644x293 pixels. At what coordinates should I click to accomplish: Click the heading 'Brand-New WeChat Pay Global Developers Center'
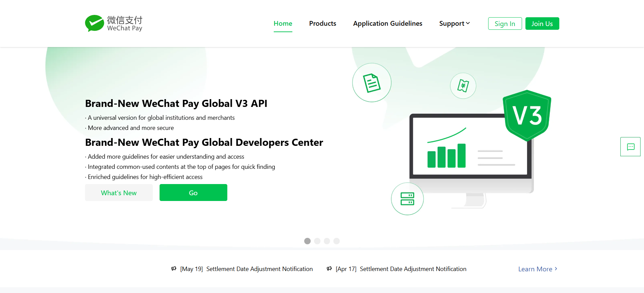pos(204,142)
